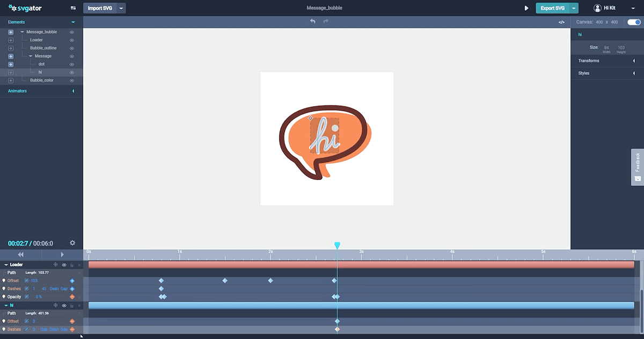Image resolution: width=644 pixels, height=339 pixels.
Task: Click the Hi Kit user avatar
Action: (x=597, y=8)
